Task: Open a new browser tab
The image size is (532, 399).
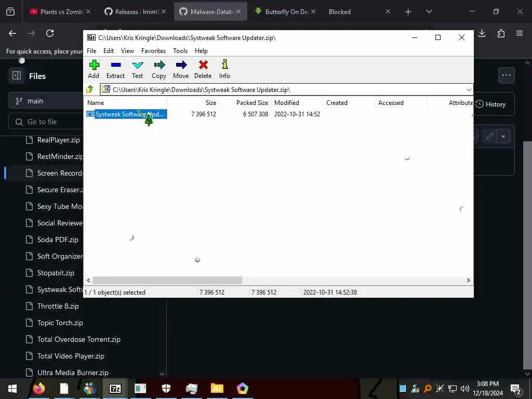Action: click(x=408, y=12)
